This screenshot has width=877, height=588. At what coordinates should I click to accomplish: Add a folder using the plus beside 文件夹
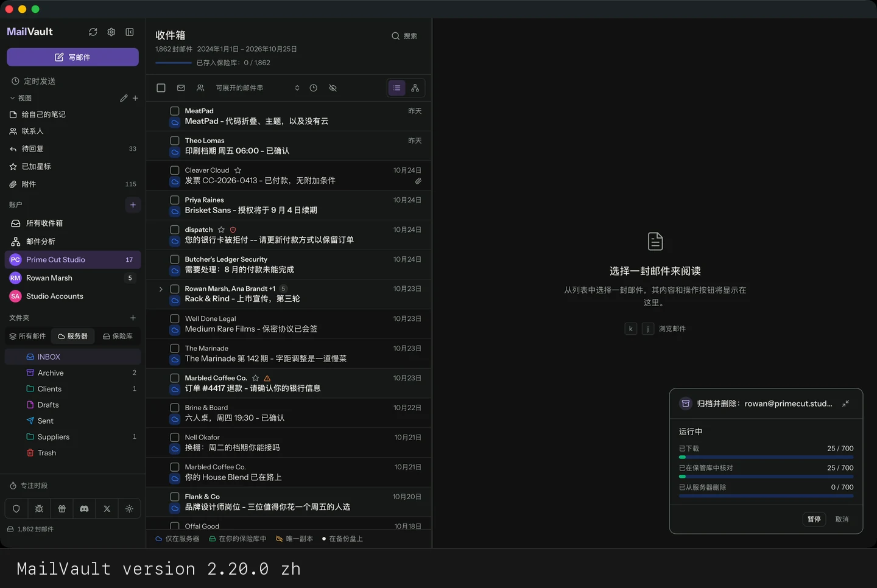tap(133, 318)
